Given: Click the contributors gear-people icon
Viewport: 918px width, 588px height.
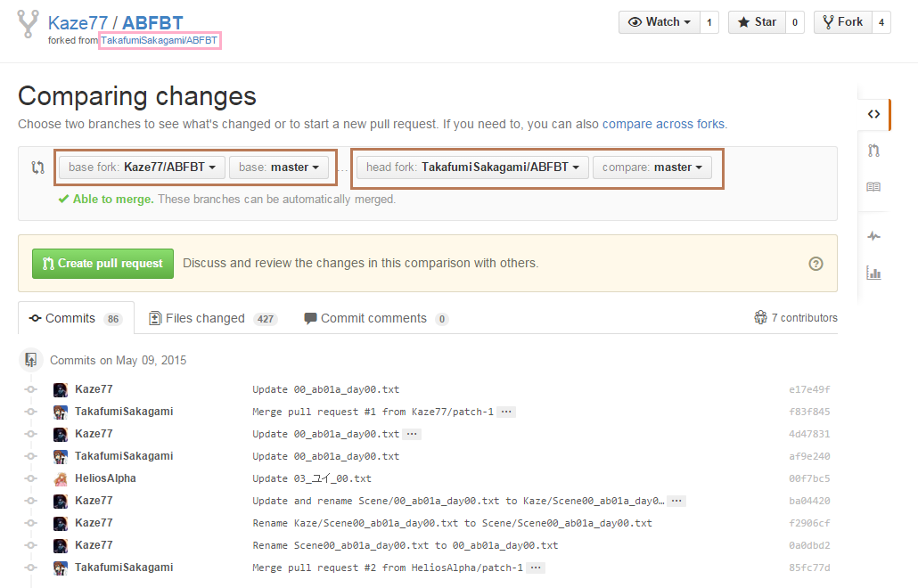Looking at the screenshot, I should tap(760, 317).
